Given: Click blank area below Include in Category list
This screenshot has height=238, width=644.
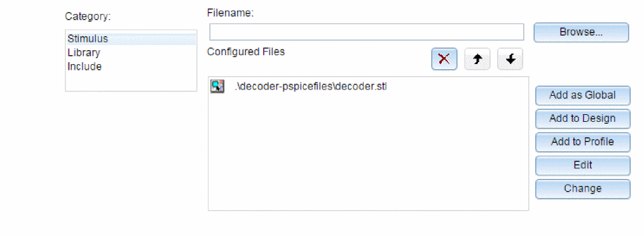Looking at the screenshot, I should pos(130,81).
